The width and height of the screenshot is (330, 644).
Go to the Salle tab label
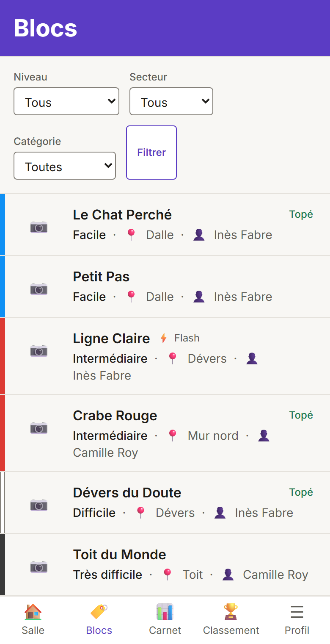coord(33,630)
